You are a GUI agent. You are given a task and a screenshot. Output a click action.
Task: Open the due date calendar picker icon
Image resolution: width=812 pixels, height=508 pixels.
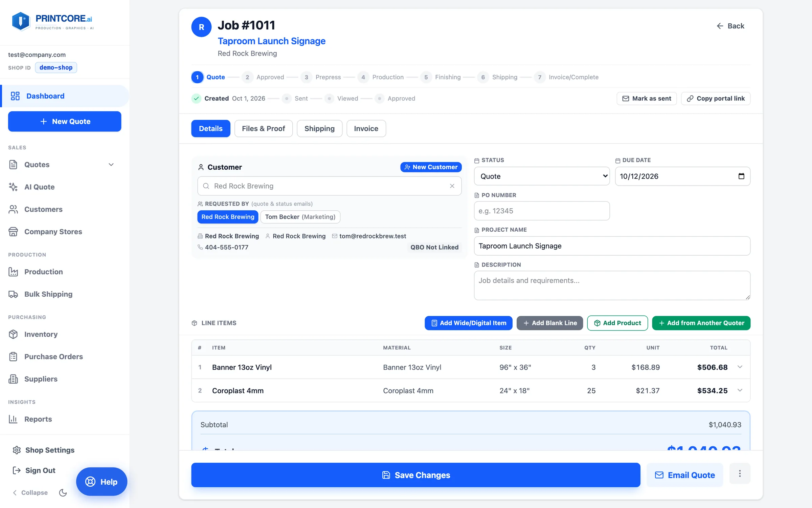741,176
